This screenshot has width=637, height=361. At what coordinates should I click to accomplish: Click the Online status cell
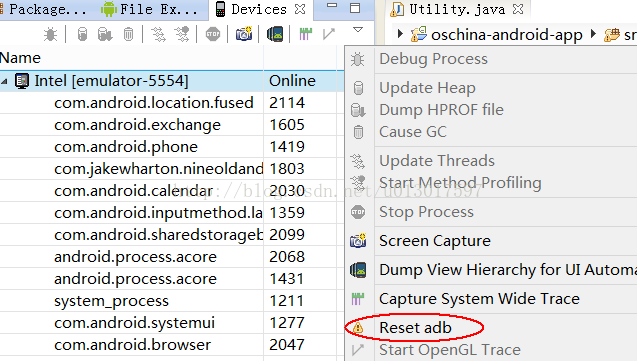tap(292, 81)
